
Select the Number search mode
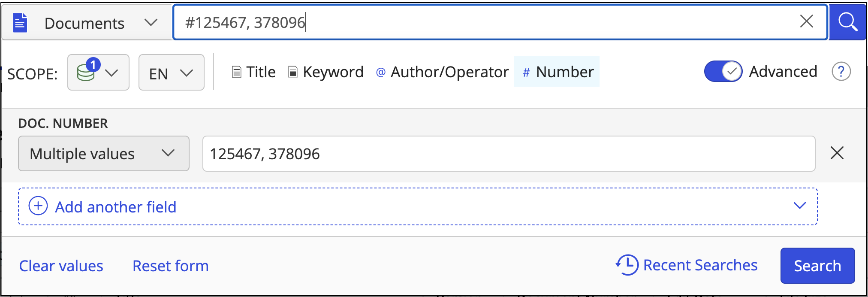click(557, 72)
